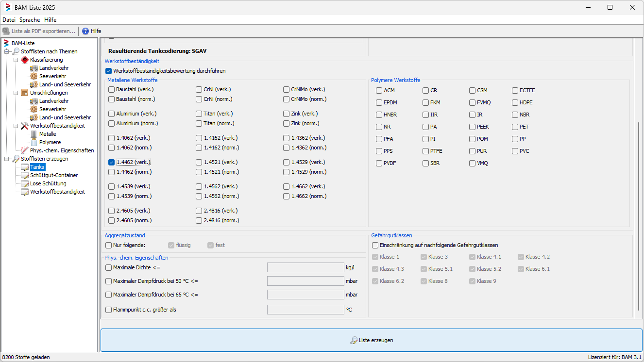644x362 pixels.
Task: Select the Polymere container icon
Action: 34,142
